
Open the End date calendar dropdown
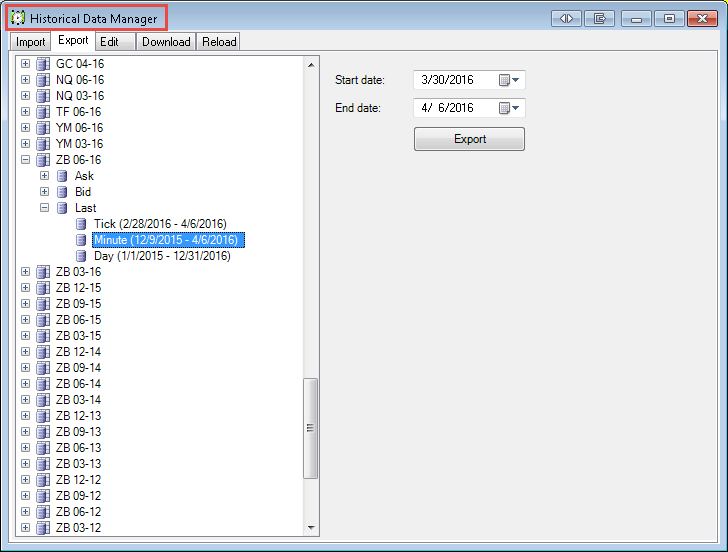point(509,108)
